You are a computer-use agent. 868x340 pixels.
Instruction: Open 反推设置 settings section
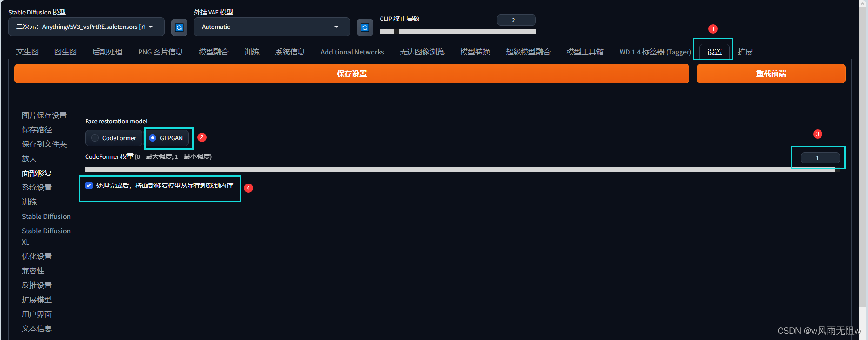point(37,285)
